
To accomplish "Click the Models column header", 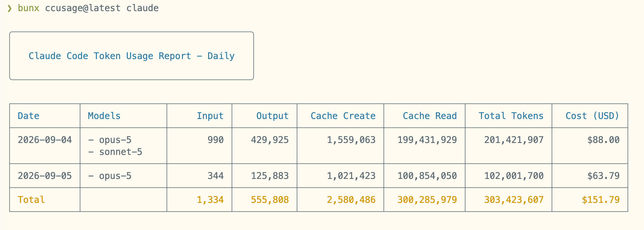I will [x=104, y=116].
